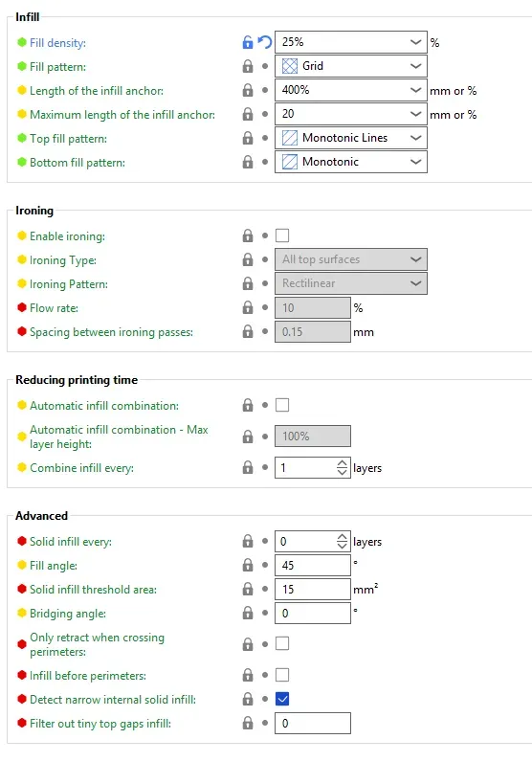Image resolution: width=532 pixels, height=784 pixels.
Task: Click the lock icon for Detect narrow internal solid infill
Action: tap(248, 699)
